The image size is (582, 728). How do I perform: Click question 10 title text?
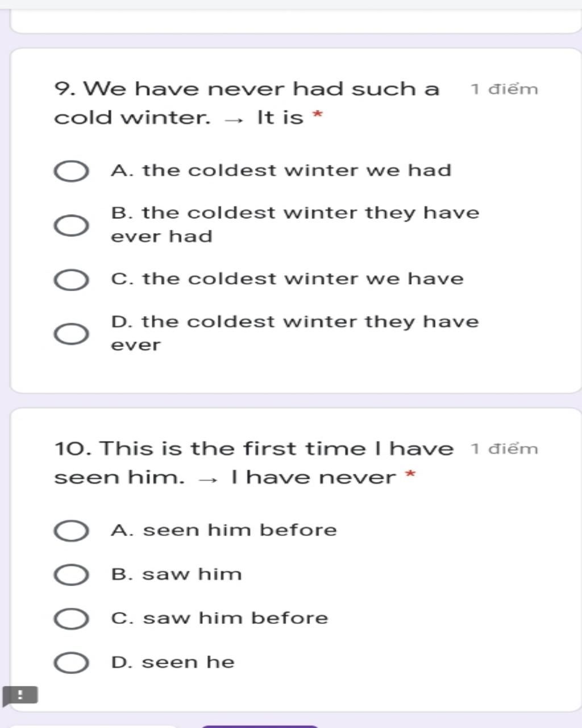click(253, 462)
